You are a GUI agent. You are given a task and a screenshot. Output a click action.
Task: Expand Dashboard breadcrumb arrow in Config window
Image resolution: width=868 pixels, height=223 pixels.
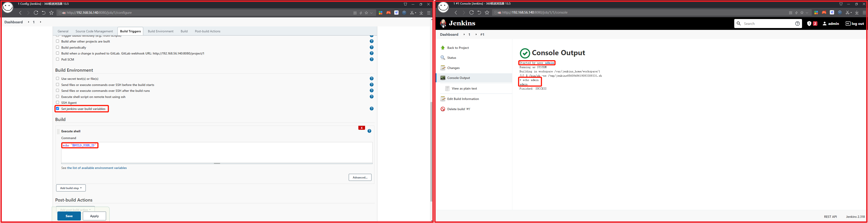click(28, 22)
